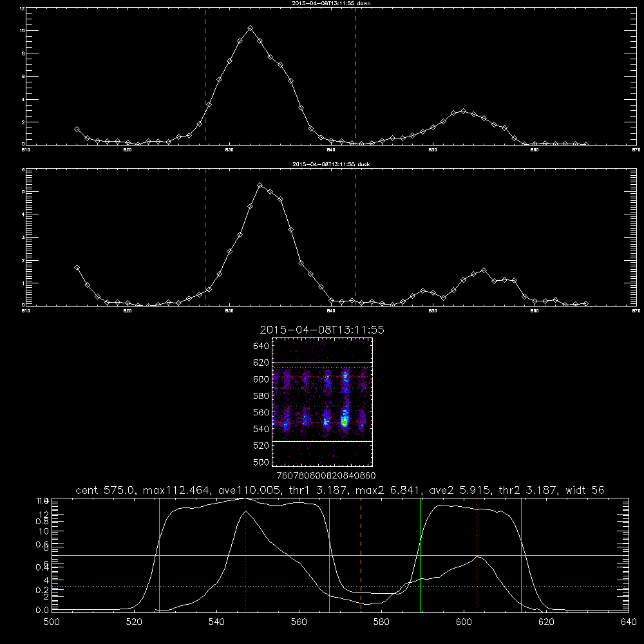Click heatmap y-axis label 640
Image resolution: width=644 pixels, height=644 pixels.
coord(261,346)
